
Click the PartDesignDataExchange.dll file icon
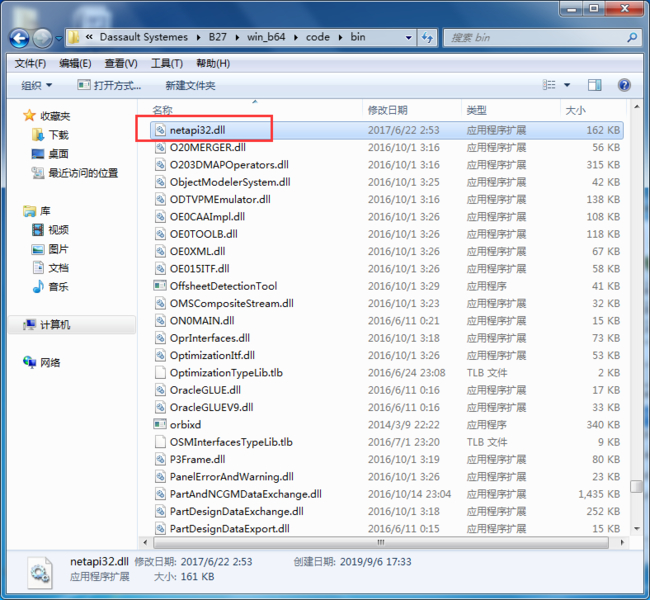[x=160, y=512]
